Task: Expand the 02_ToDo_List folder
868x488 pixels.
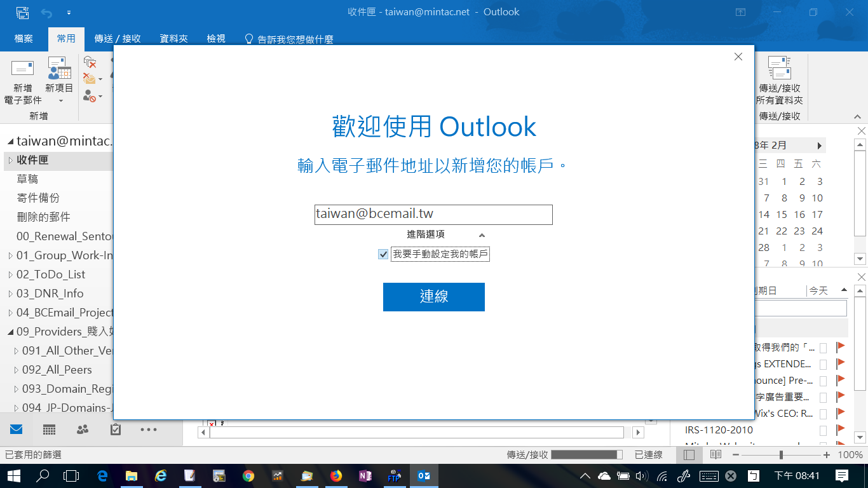Action: coord(10,274)
